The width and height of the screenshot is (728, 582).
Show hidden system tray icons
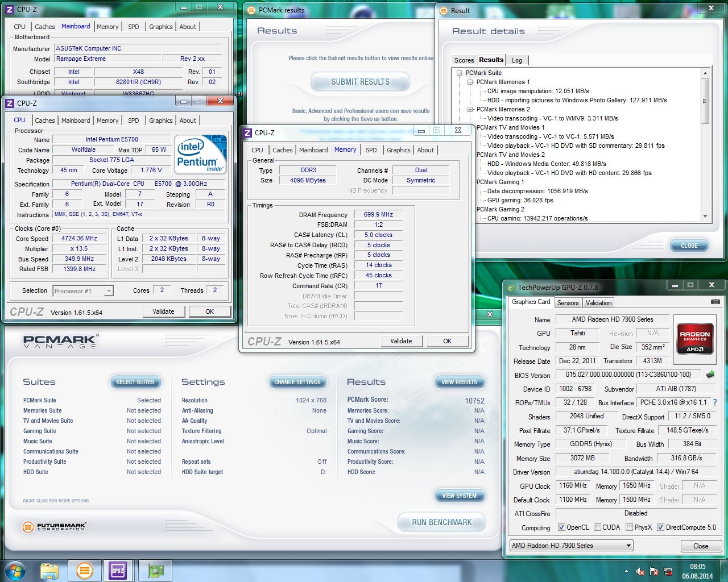(626, 572)
